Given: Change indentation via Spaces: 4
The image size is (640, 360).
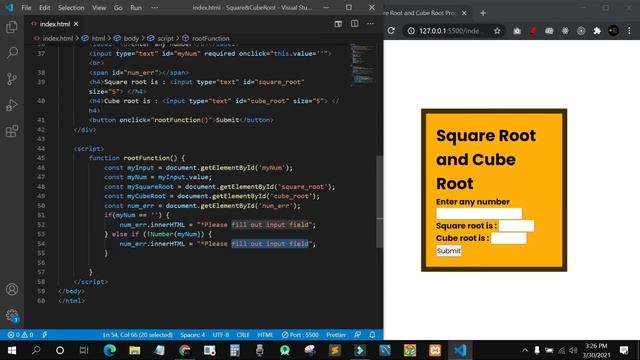Looking at the screenshot, I should pos(193,335).
